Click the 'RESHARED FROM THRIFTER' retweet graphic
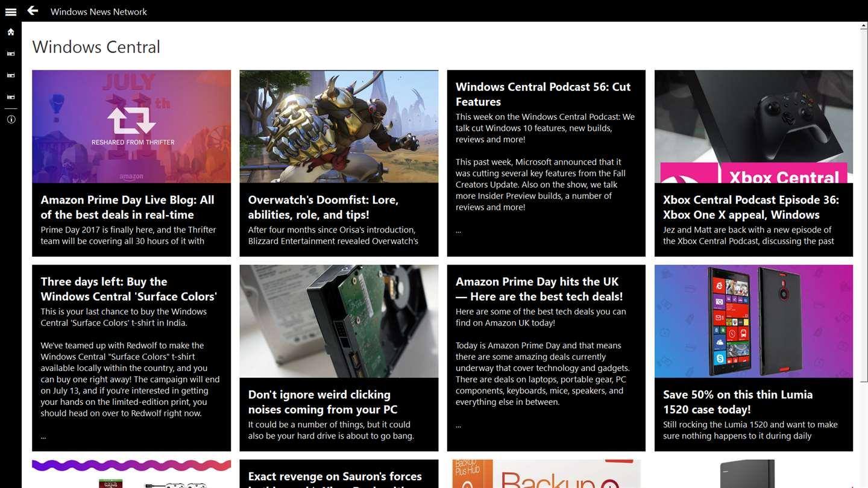This screenshot has width=868, height=488. 133,125
